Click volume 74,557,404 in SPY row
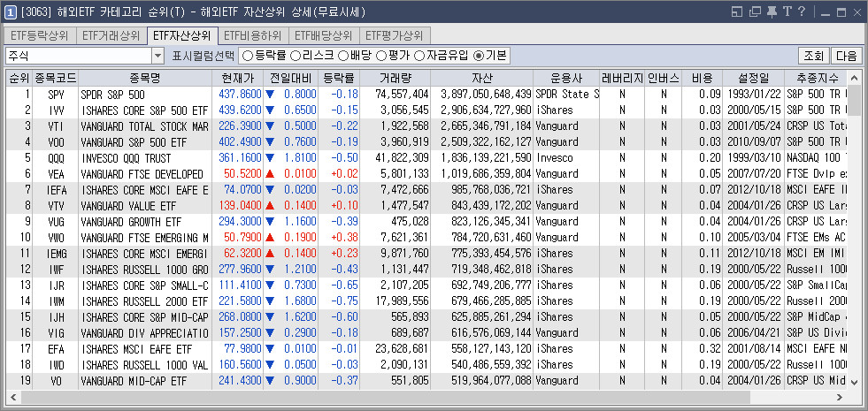The image size is (868, 411). click(x=402, y=95)
